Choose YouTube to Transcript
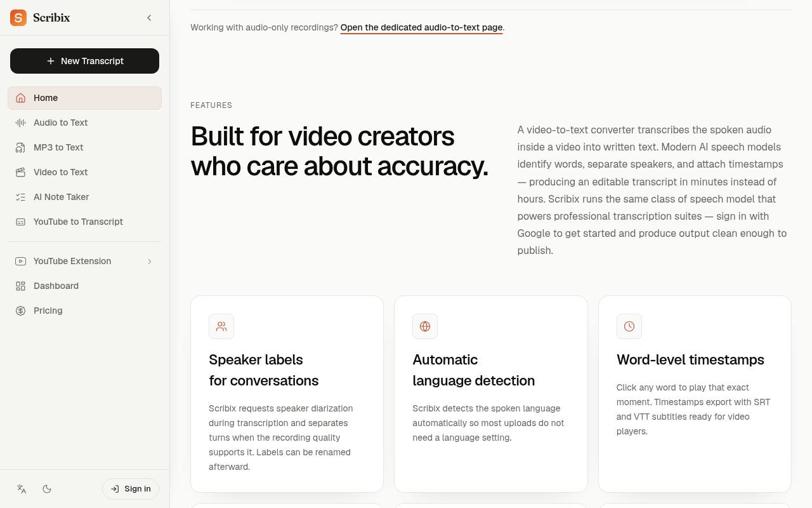The width and height of the screenshot is (812, 508). 84,222
